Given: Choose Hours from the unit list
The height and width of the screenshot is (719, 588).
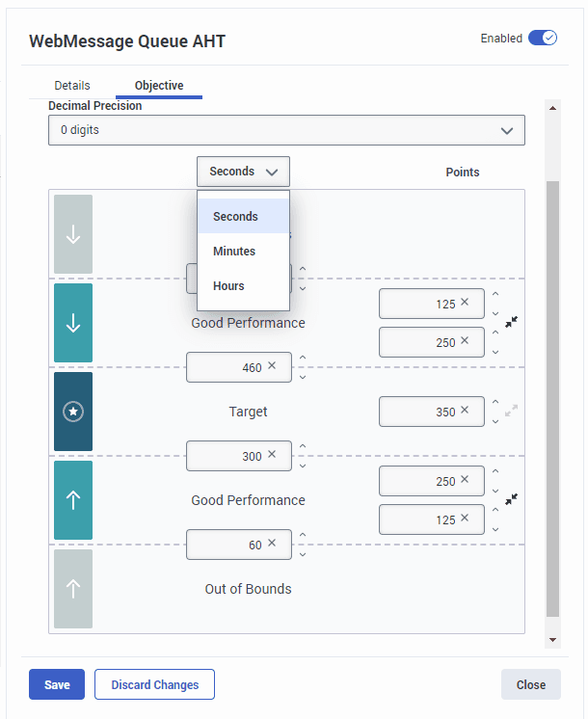Looking at the screenshot, I should 228,286.
